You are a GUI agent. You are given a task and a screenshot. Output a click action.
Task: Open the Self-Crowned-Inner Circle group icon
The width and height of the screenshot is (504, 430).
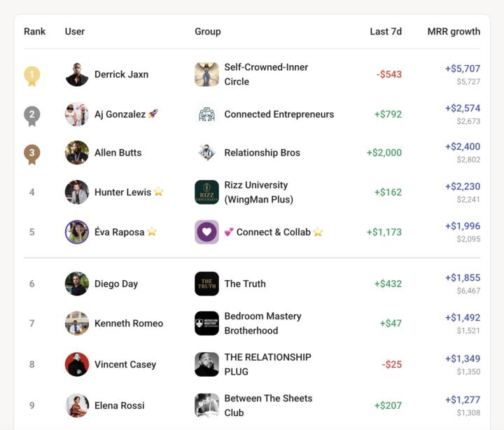click(206, 74)
